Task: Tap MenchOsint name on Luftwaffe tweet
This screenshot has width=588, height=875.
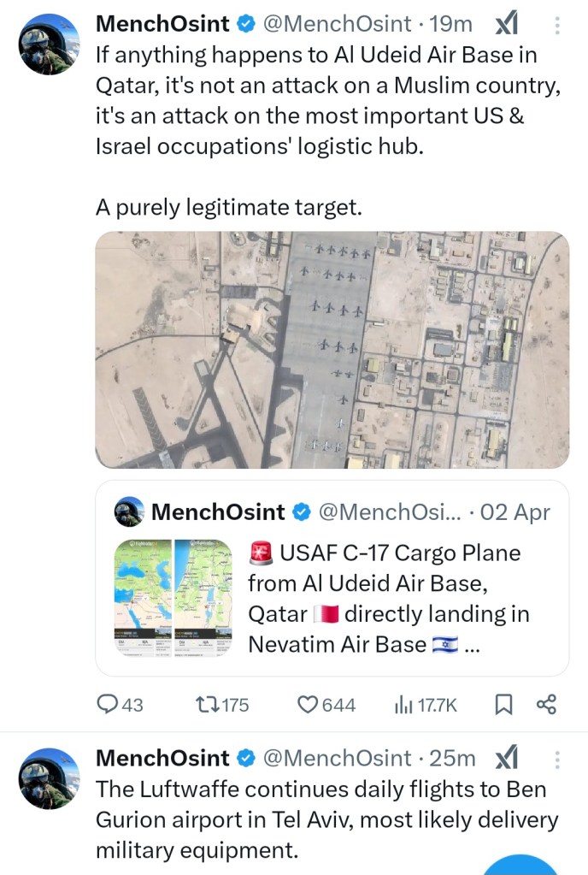Action: click(162, 759)
